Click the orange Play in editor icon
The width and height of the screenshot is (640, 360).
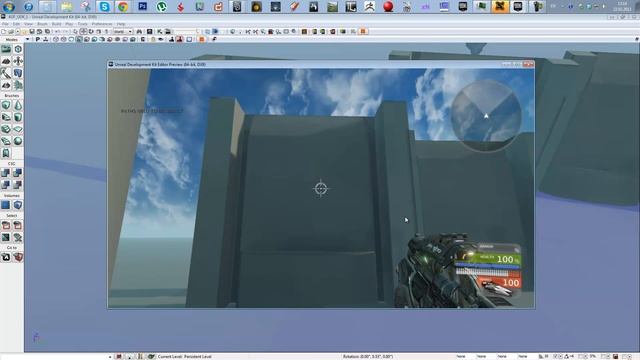(x=363, y=31)
